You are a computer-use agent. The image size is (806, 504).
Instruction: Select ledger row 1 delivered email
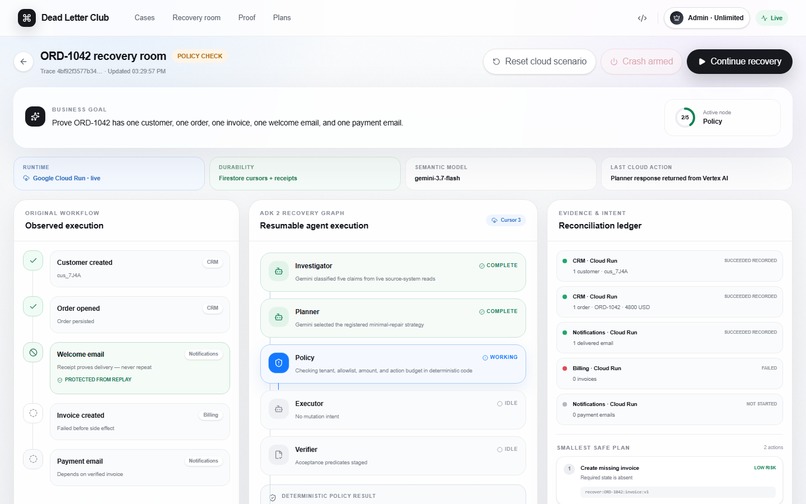(x=669, y=337)
